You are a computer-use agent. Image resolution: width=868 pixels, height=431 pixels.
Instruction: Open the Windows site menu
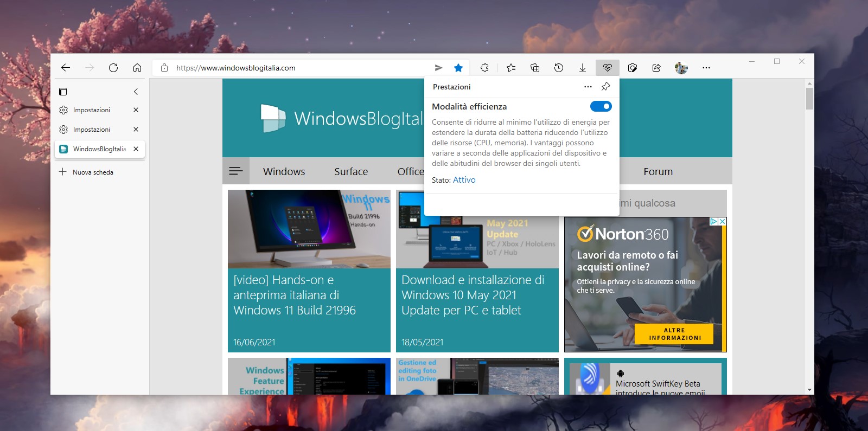click(284, 171)
